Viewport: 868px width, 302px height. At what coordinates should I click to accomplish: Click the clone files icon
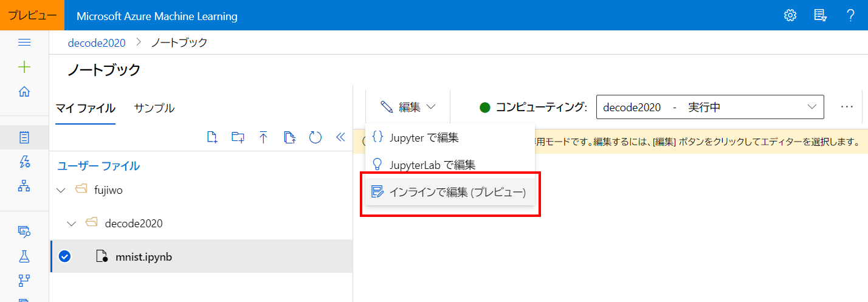[x=289, y=137]
